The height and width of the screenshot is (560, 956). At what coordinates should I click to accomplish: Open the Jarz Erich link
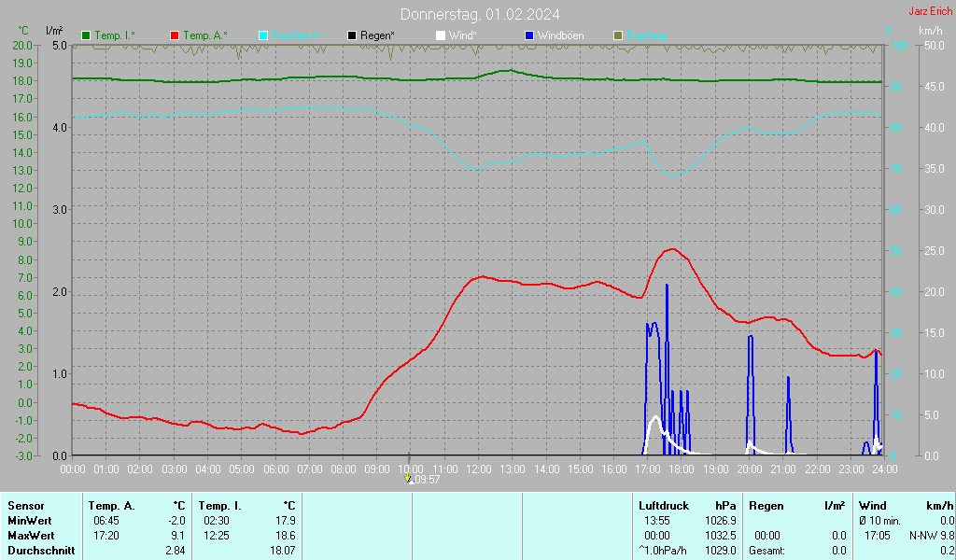[930, 12]
